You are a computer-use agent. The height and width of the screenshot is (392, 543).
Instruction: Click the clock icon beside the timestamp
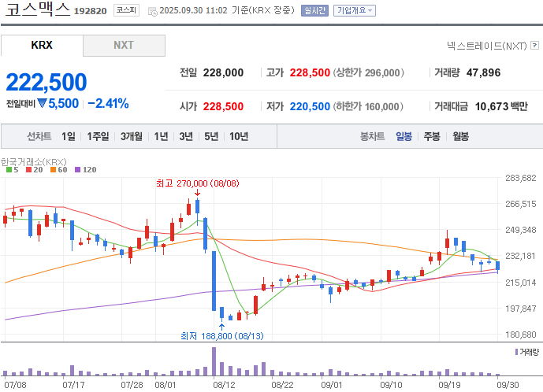point(152,12)
